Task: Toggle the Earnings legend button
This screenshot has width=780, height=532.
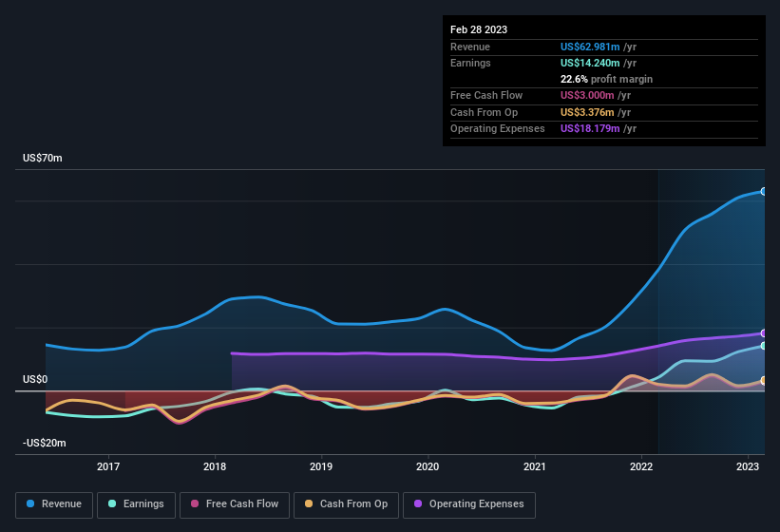Action: click(x=136, y=504)
